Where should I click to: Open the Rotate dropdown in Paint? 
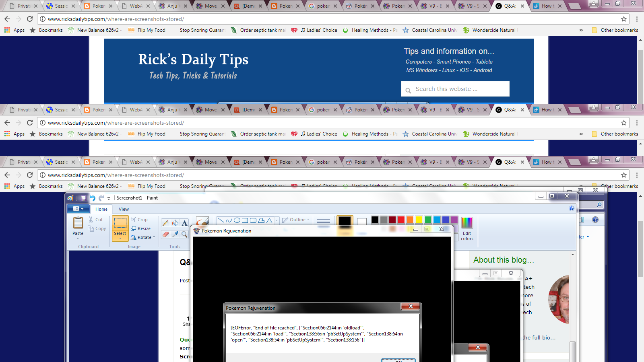[143, 237]
